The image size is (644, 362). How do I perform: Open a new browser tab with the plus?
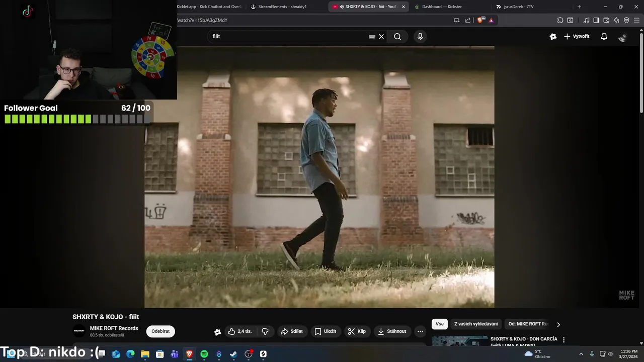point(579,7)
